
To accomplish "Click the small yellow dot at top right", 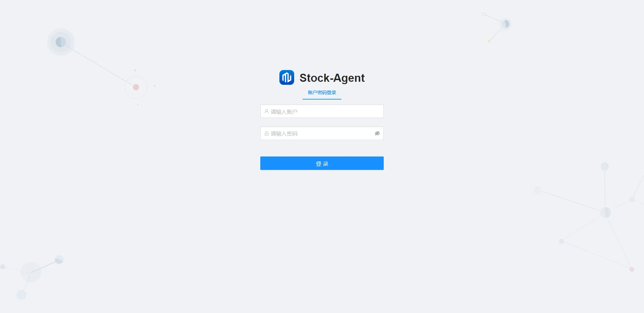I will 489,41.
